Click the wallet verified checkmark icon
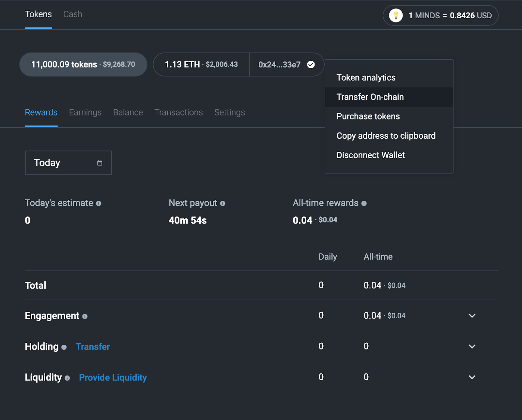 coord(311,65)
